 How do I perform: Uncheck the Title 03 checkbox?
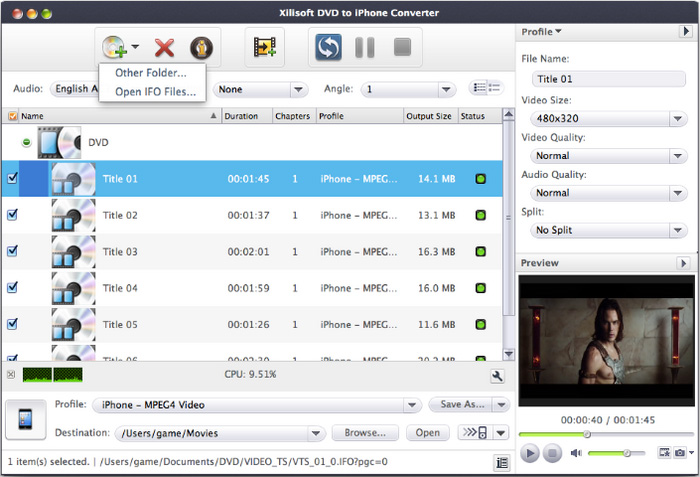[x=12, y=251]
